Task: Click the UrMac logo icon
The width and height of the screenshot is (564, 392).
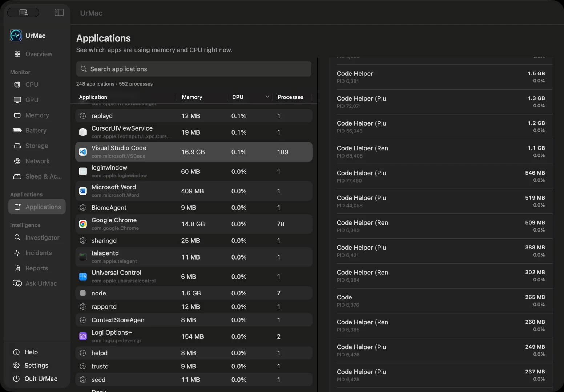Action: [x=16, y=36]
